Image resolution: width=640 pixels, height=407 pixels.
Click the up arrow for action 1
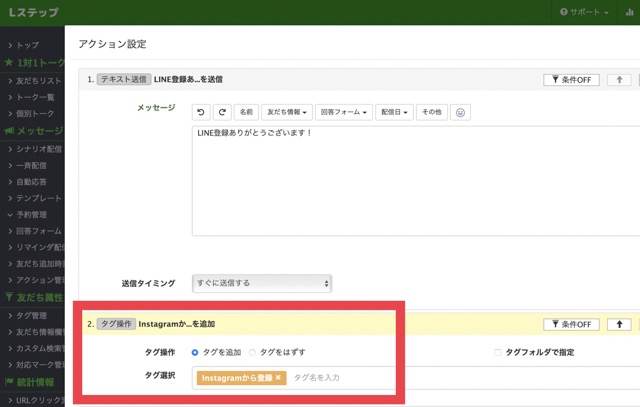pos(620,79)
